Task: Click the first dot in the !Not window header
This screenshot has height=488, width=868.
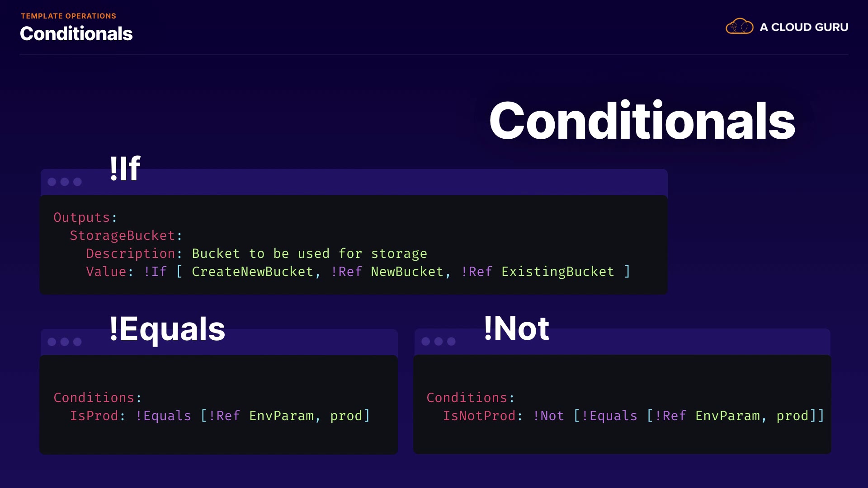Action: click(x=426, y=341)
